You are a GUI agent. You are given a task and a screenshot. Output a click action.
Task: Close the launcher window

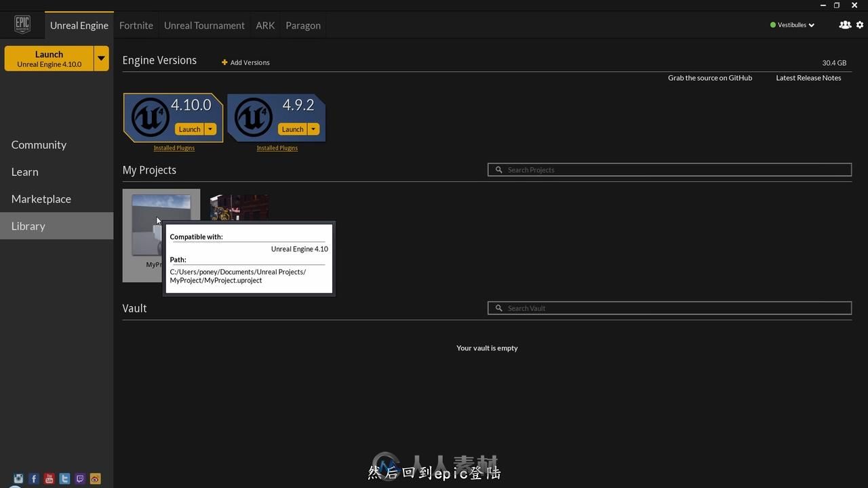coord(854,5)
